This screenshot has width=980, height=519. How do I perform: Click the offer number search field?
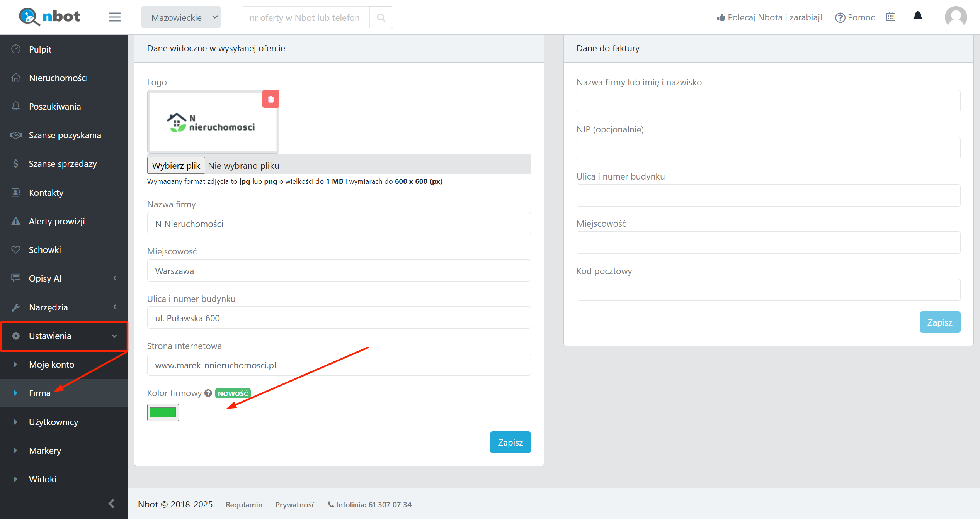click(x=305, y=17)
